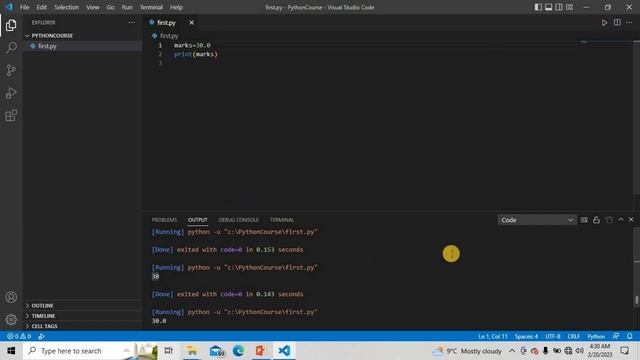
Task: Open the Extensions view
Action: point(11,116)
